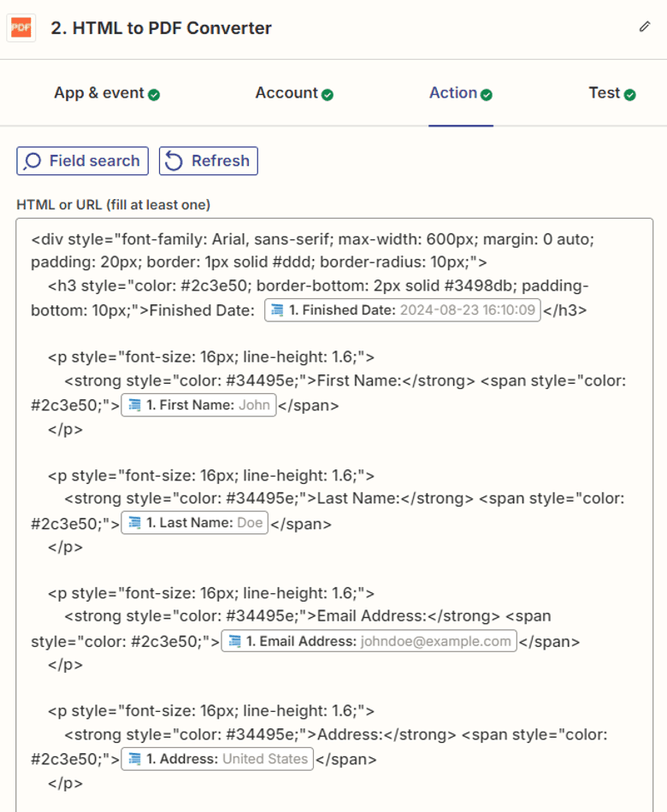Click the green checkmark beside Test
667x812 pixels.
click(x=630, y=93)
